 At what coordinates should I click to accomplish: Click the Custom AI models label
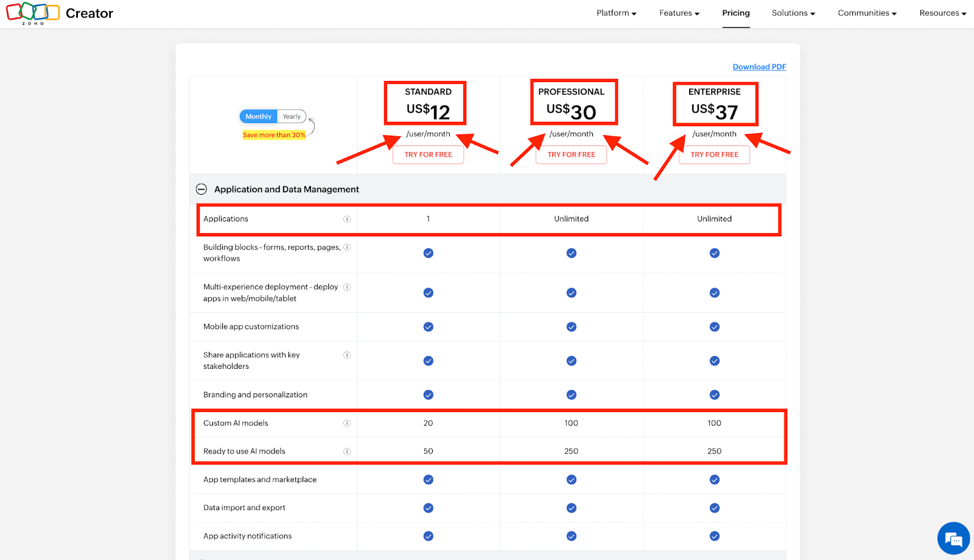236,423
